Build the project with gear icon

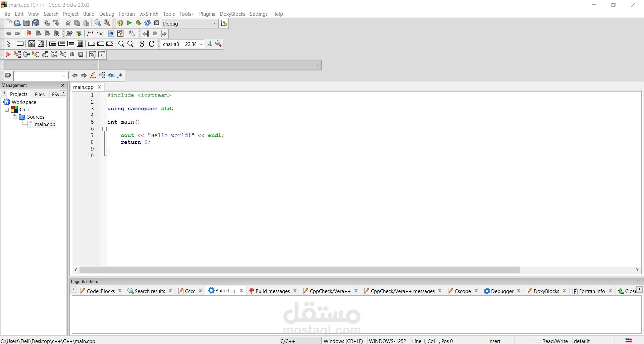coord(120,23)
